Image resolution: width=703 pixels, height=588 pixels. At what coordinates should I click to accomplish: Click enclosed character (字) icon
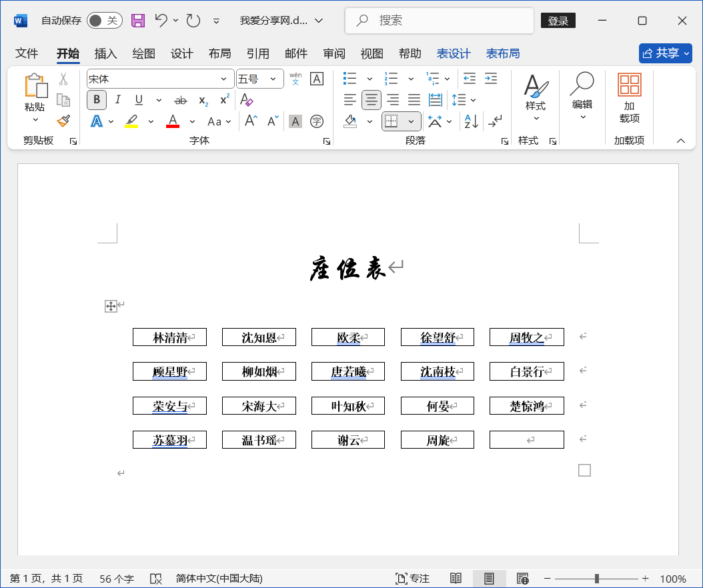(x=317, y=121)
